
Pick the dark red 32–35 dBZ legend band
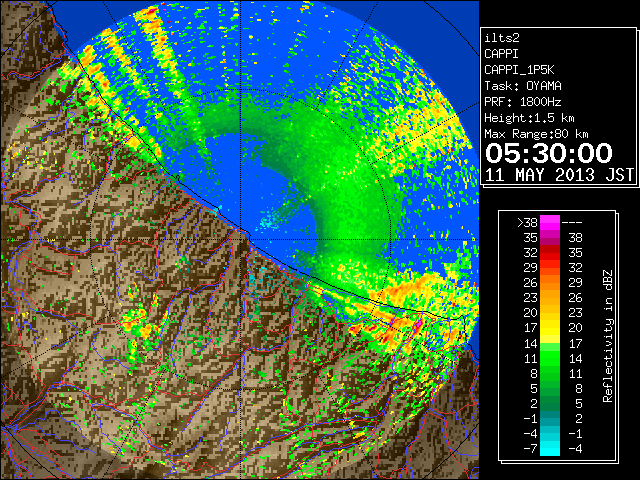(x=550, y=253)
